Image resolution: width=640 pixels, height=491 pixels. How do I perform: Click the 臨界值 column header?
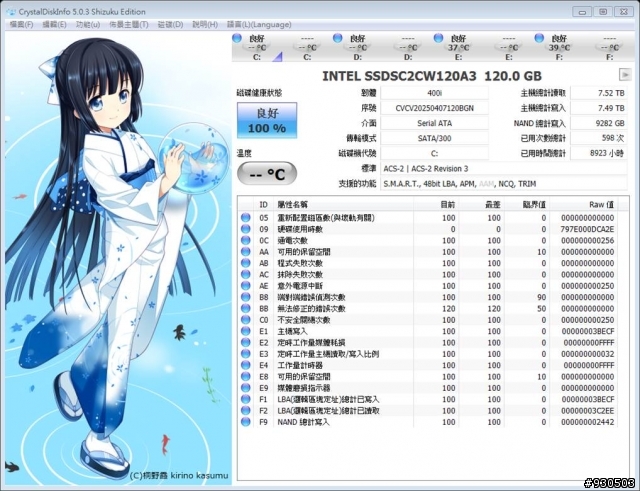[527, 205]
